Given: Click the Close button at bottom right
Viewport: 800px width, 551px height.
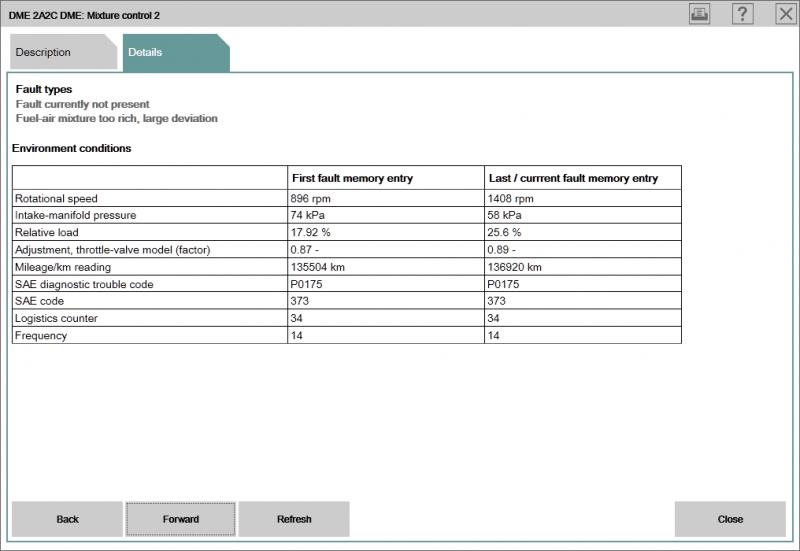Looking at the screenshot, I should (730, 519).
